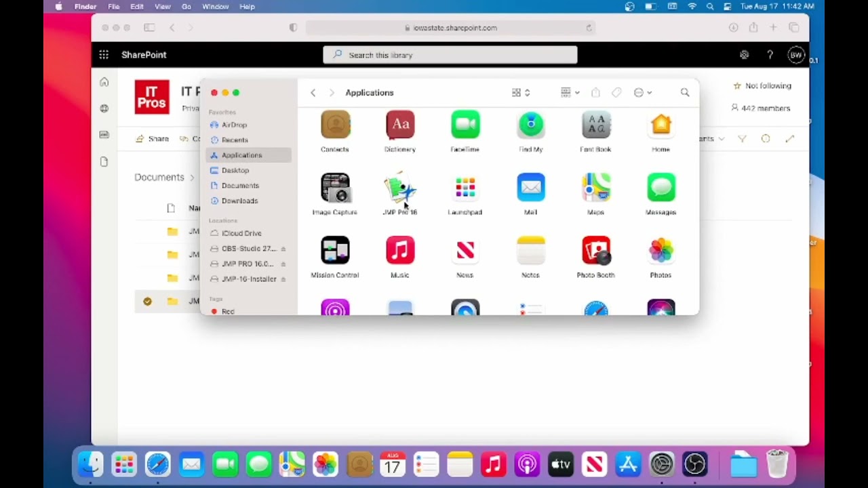Open the App Store from the Dock
This screenshot has height=488, width=868.
pos(628,464)
